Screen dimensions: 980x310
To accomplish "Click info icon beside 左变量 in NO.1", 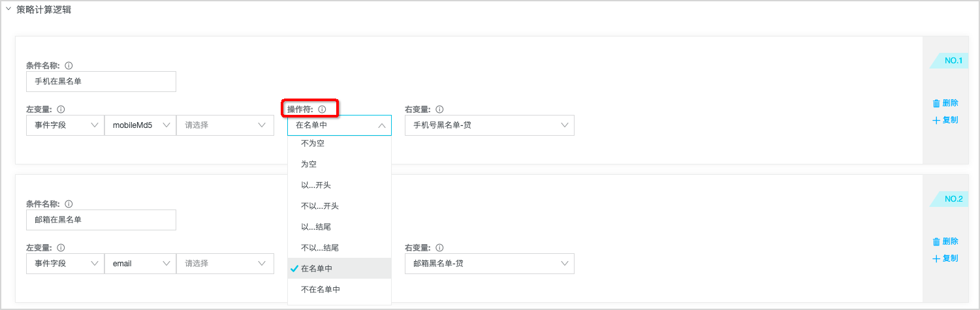I will point(61,110).
